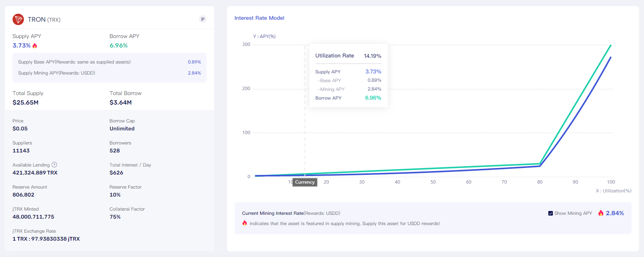Image resolution: width=644 pixels, height=257 pixels.
Task: Uncheck the Show Mining APY checkbox
Action: point(551,213)
